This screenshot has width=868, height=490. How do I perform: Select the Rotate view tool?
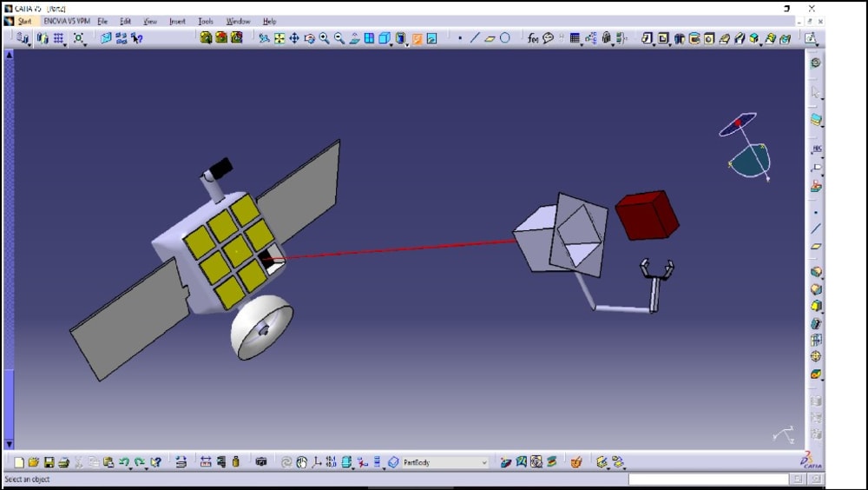[x=310, y=37]
